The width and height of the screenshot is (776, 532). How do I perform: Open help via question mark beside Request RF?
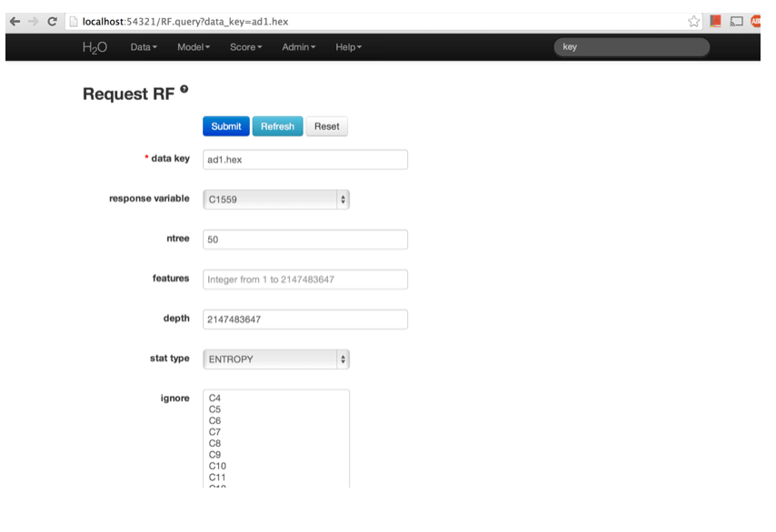click(x=184, y=90)
